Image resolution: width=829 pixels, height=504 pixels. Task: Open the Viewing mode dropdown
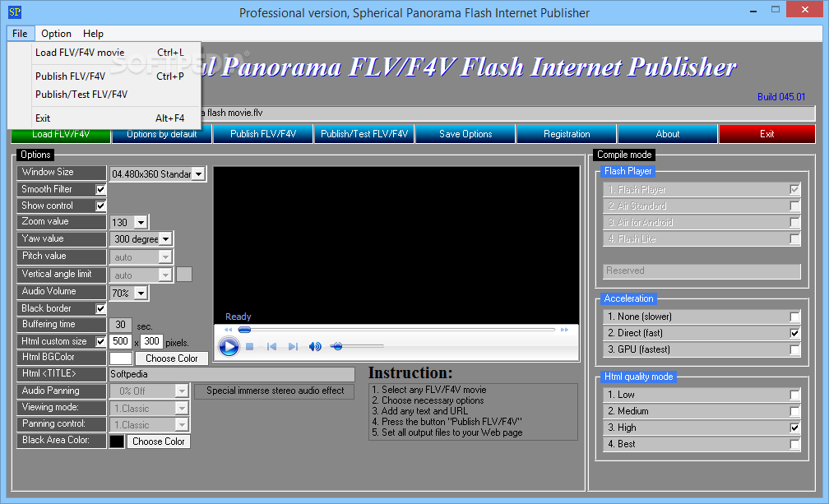[x=181, y=409]
